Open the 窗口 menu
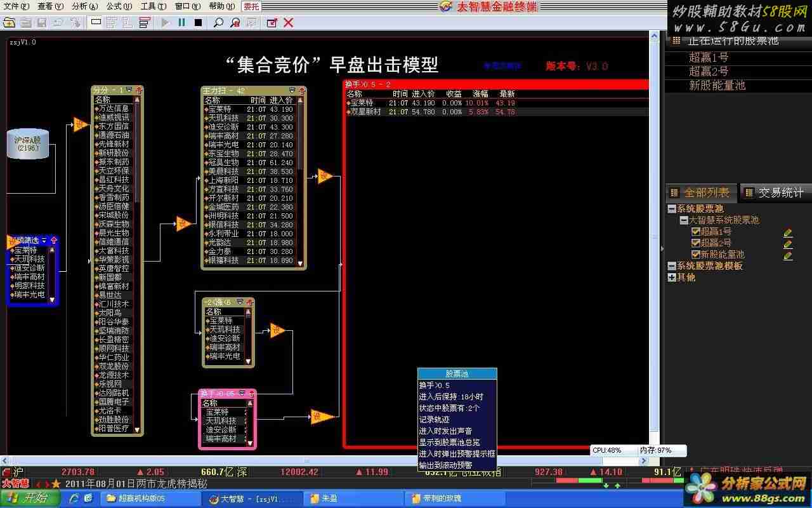The height and width of the screenshot is (508, 812). (187, 6)
